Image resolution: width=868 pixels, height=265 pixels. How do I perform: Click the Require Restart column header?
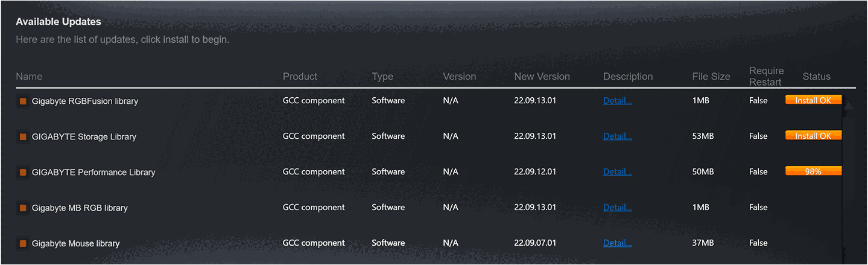767,77
